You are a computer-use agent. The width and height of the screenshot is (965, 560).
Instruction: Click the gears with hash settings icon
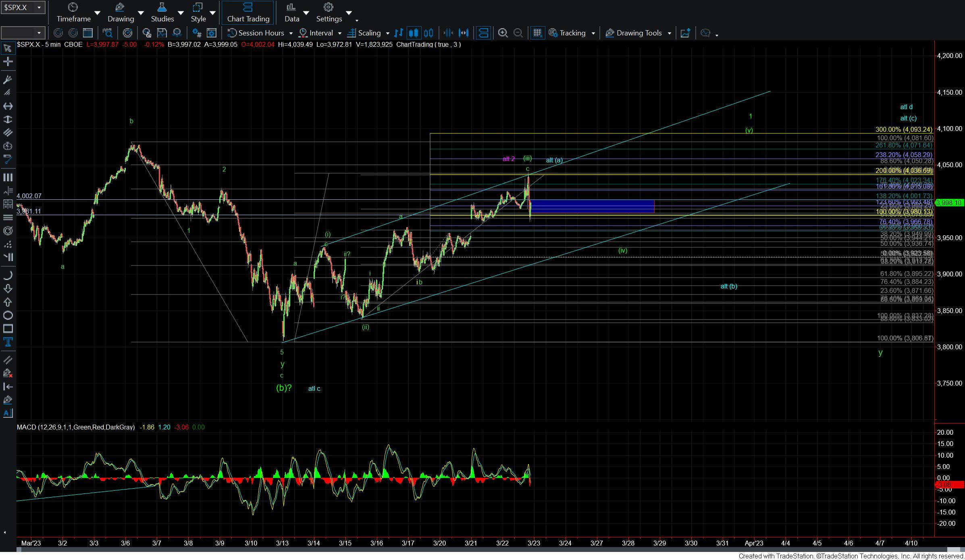click(x=197, y=33)
